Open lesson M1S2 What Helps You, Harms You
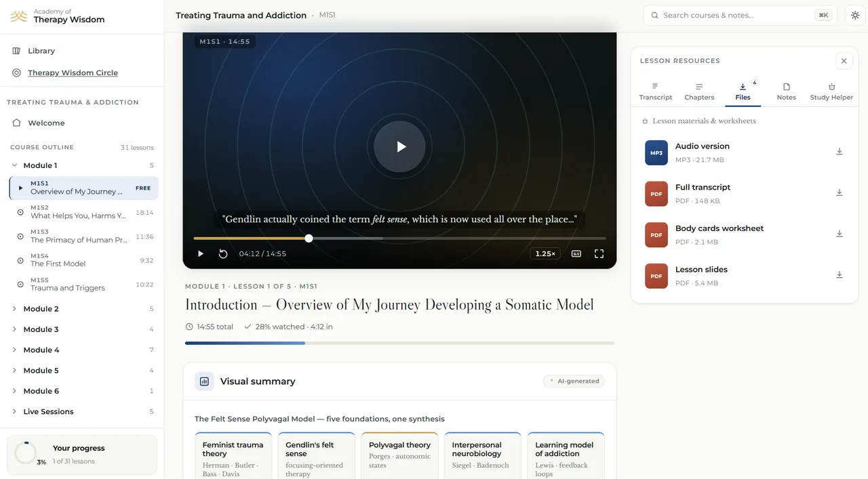 (x=83, y=212)
